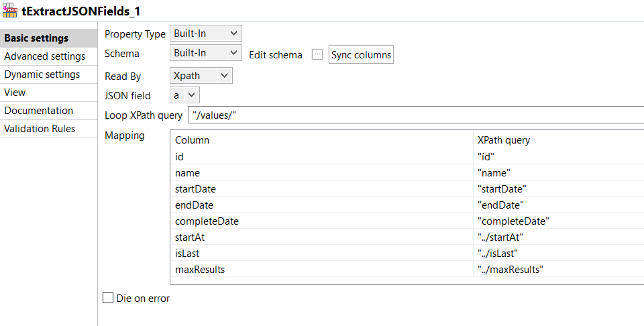The image size is (644, 326).
Task: Select the completeDate column row
Action: [x=322, y=221]
